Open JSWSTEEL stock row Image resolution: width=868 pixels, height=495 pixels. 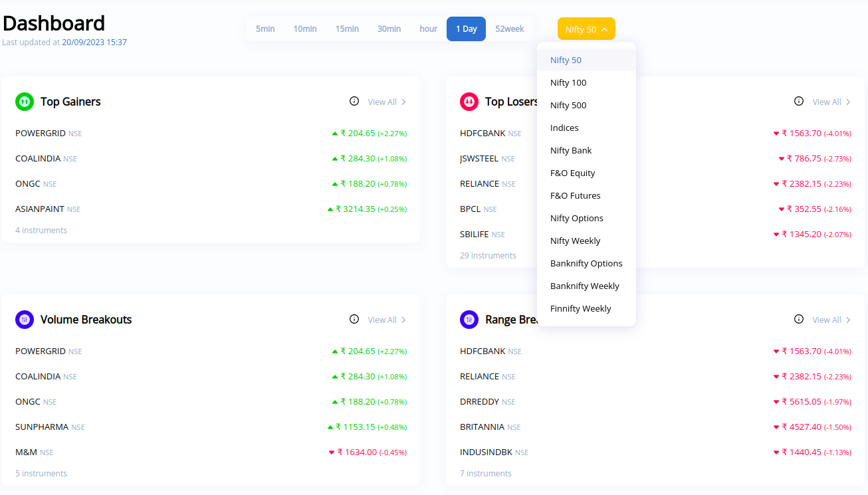click(655, 159)
